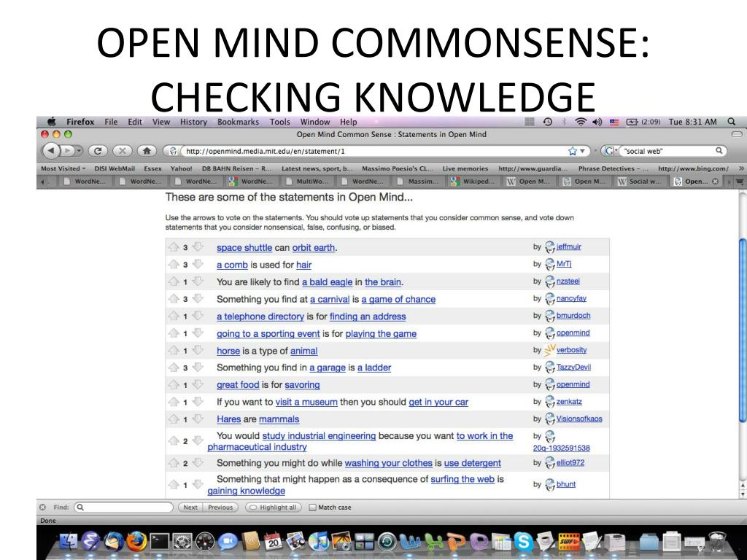Click the stop loading X button
This screenshot has height=560, width=747.
coord(122,151)
